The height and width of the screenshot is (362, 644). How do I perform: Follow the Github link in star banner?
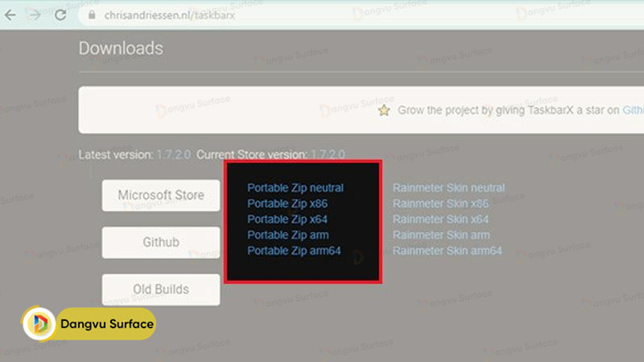coord(633,110)
